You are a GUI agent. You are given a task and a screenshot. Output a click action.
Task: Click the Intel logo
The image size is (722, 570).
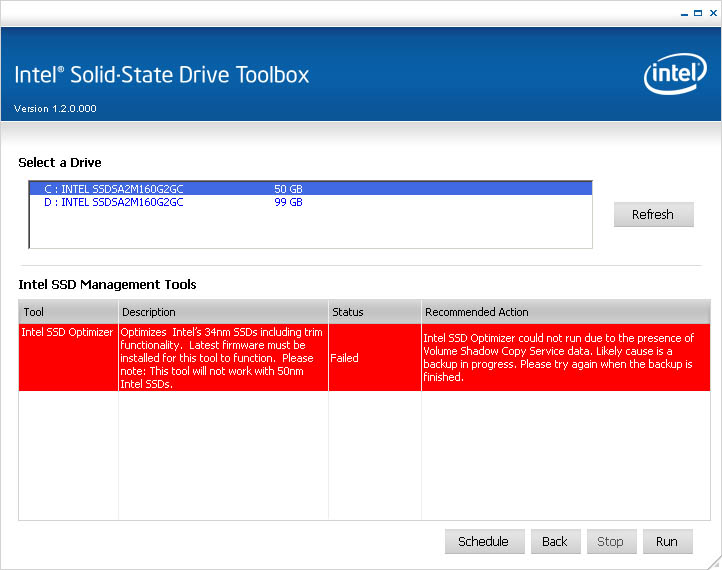tap(675, 74)
